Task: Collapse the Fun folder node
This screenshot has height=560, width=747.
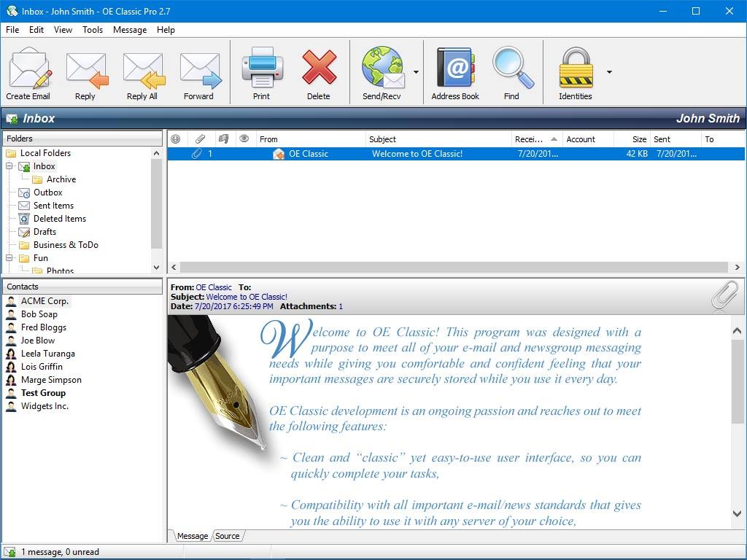Action: pyautogui.click(x=9, y=258)
